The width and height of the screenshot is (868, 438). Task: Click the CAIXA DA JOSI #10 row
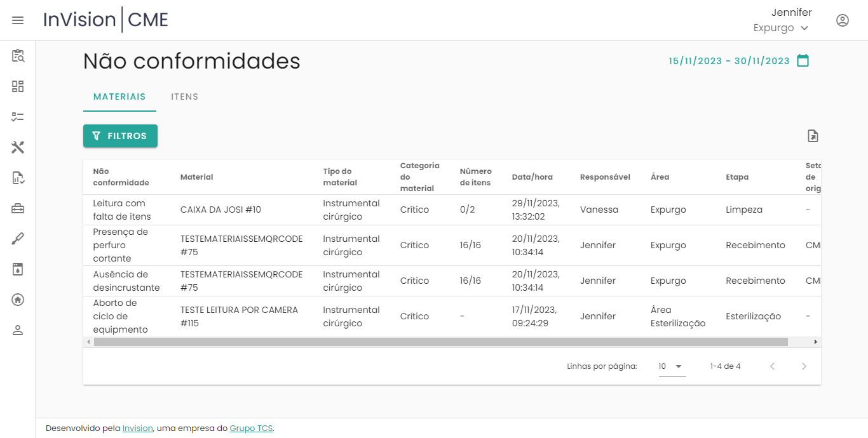pos(220,210)
